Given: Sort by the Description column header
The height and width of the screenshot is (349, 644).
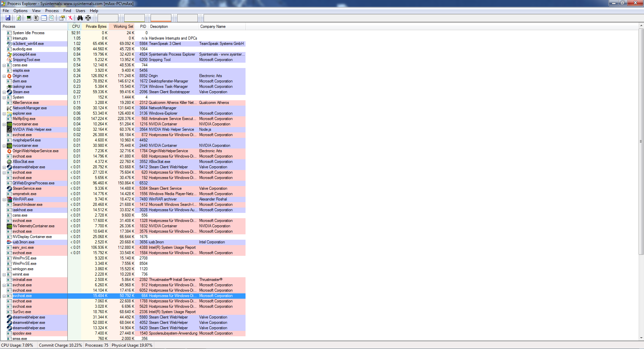Looking at the screenshot, I should tap(173, 26).
